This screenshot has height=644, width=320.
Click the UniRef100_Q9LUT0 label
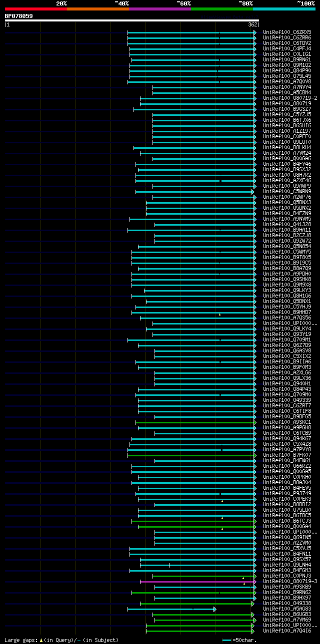[287, 142]
